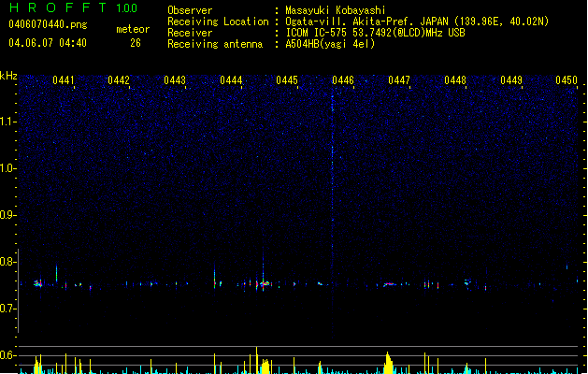Viewport: 588px width, 374px height.
Task: Click the meteor count value 26
Action: tap(136, 43)
